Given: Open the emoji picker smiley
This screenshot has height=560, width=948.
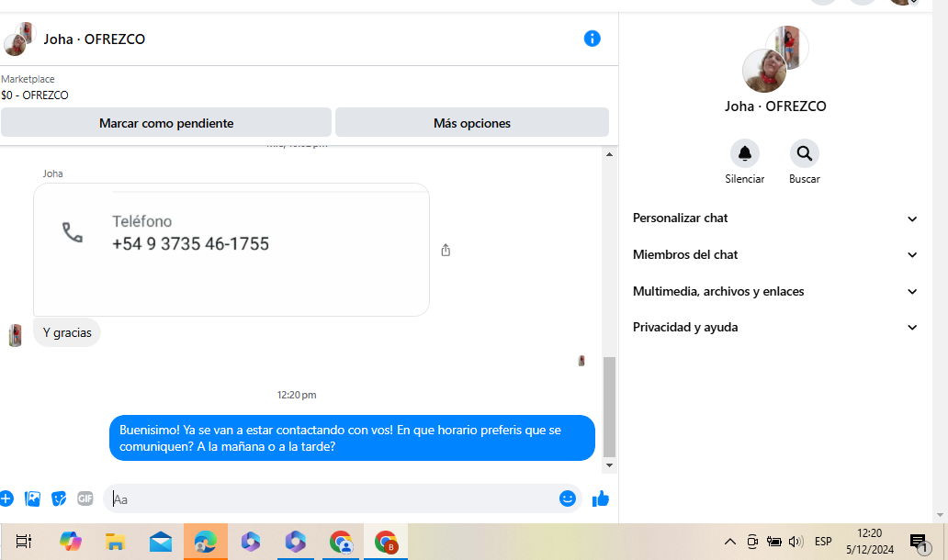Looking at the screenshot, I should [x=567, y=498].
